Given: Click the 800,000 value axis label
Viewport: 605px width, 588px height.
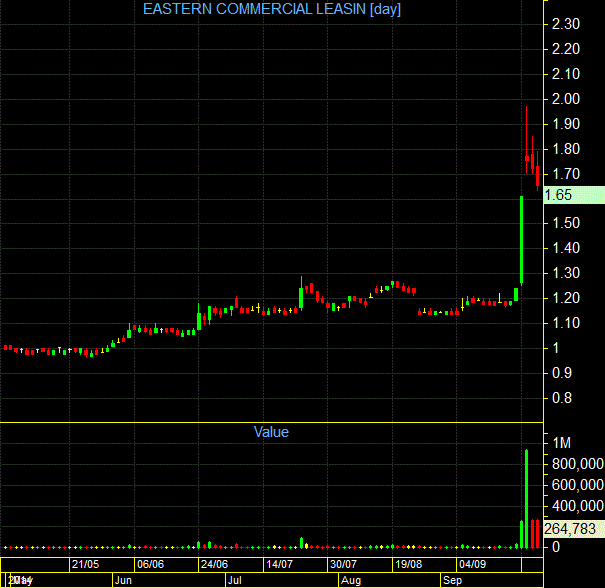Looking at the screenshot, I should (578, 464).
